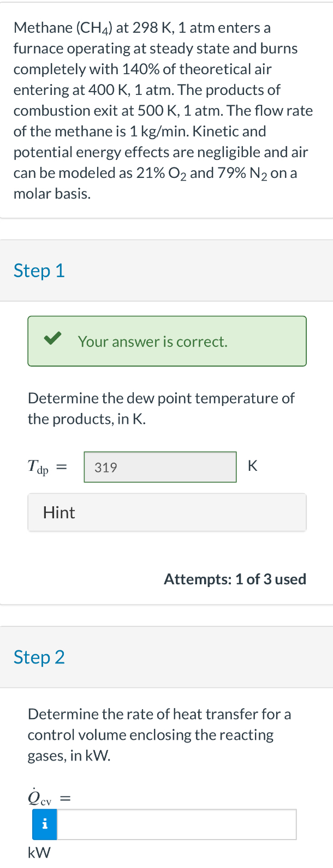This screenshot has height=868, width=333.
Task: Expand the Step 1 section header
Action: click(x=39, y=271)
